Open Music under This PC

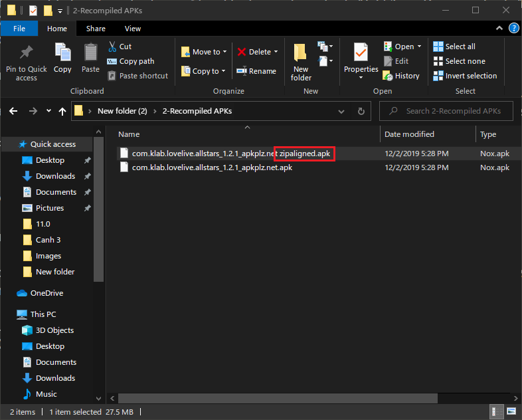tap(46, 394)
